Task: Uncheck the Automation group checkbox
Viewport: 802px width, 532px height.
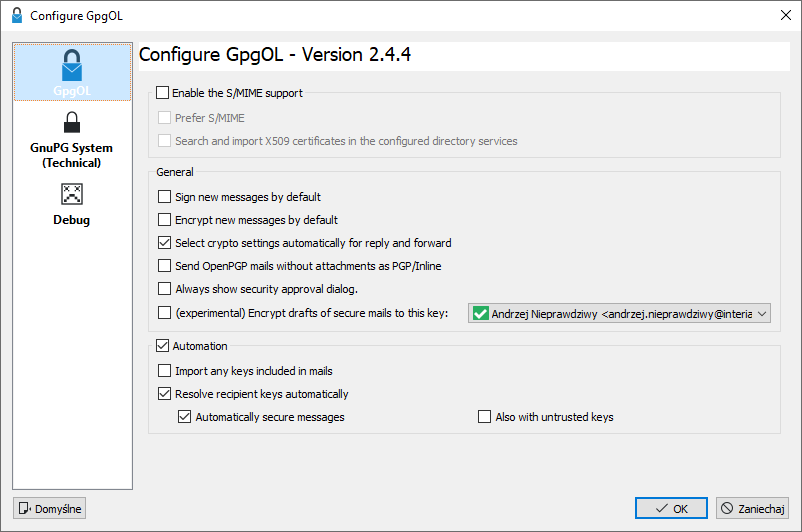Action: tap(162, 346)
